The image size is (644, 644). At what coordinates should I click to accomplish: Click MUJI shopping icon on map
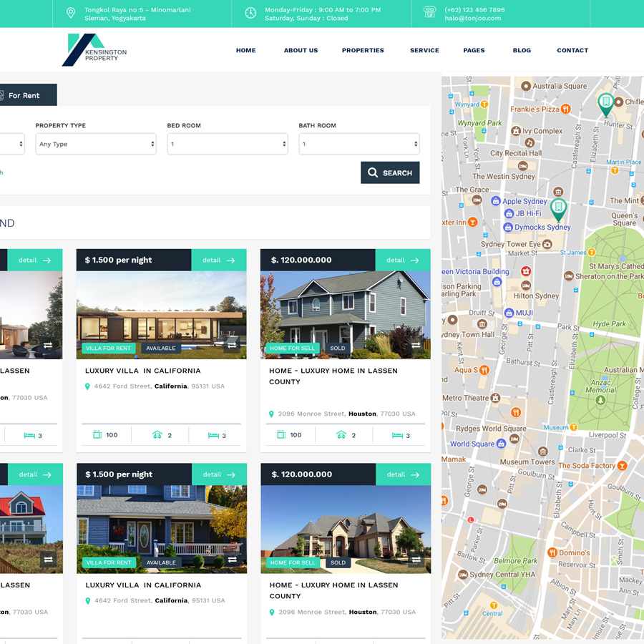click(509, 313)
